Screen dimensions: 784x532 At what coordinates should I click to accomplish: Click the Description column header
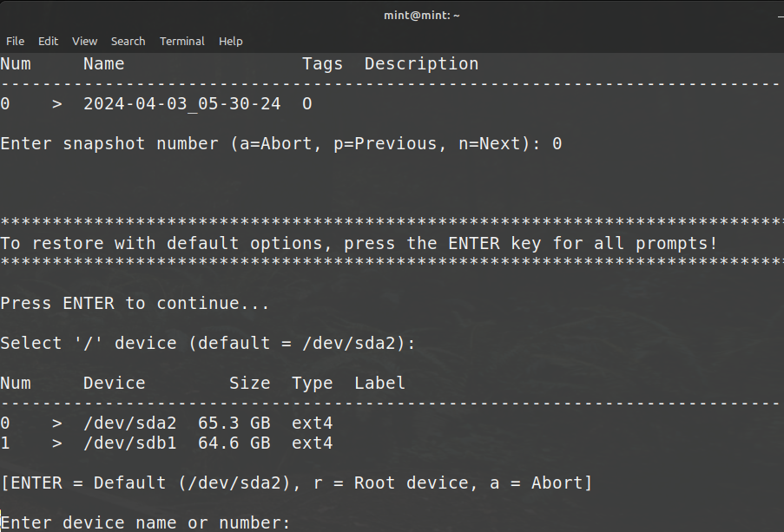coord(421,64)
